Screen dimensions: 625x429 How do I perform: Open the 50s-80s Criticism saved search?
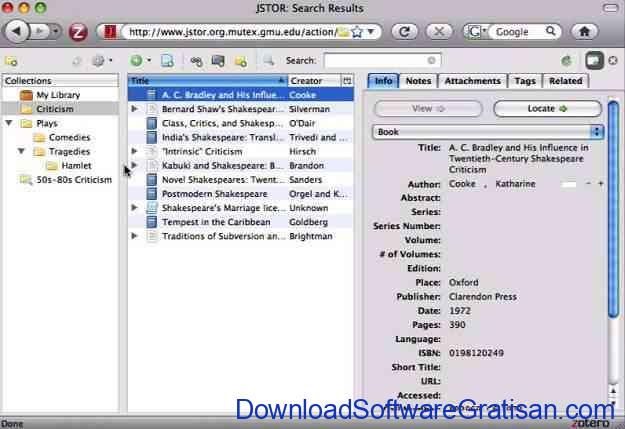point(74,180)
